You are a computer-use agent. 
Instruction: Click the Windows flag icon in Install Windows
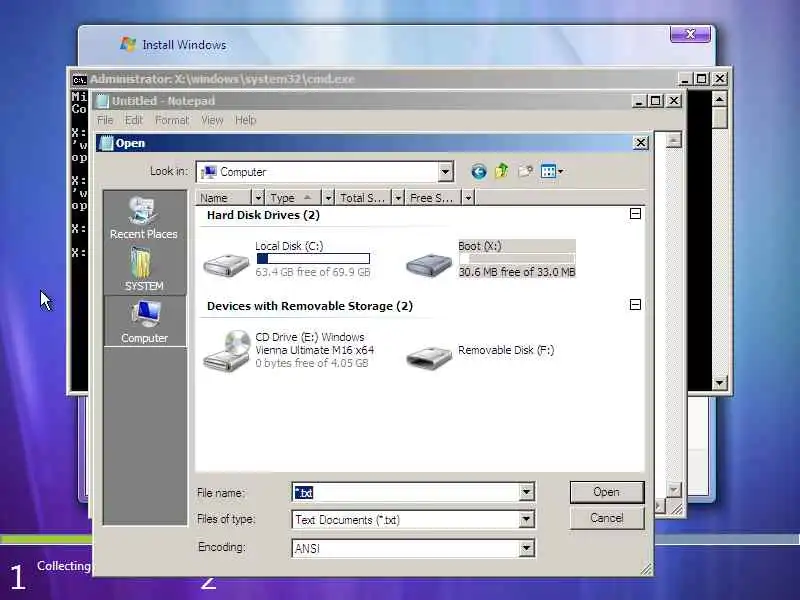point(128,44)
